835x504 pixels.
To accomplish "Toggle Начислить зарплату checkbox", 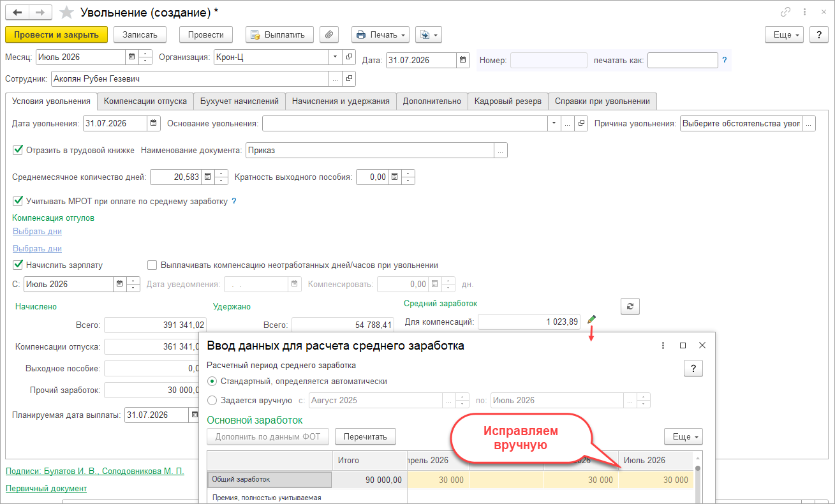I will 18,265.
